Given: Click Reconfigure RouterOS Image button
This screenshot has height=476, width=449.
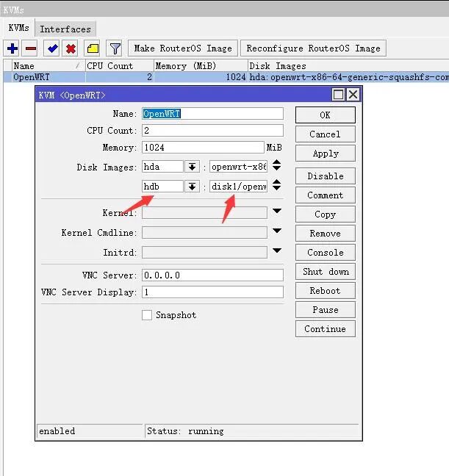Looking at the screenshot, I should coord(313,48).
